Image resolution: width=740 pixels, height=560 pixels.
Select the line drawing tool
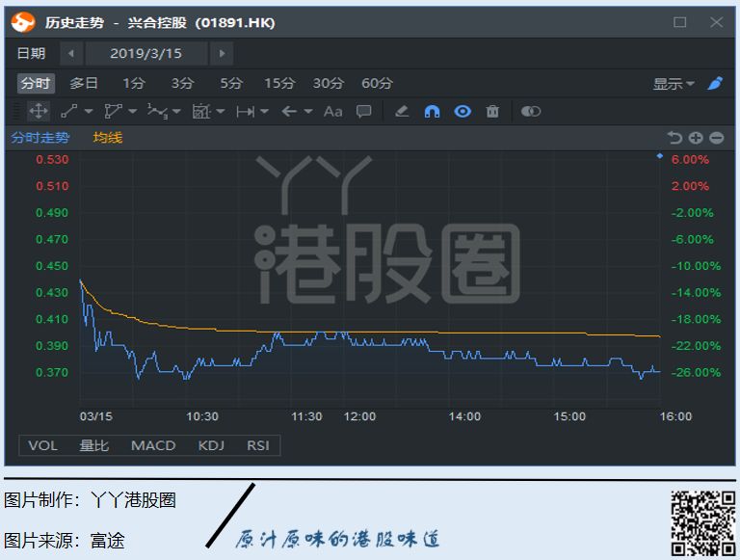[x=69, y=112]
